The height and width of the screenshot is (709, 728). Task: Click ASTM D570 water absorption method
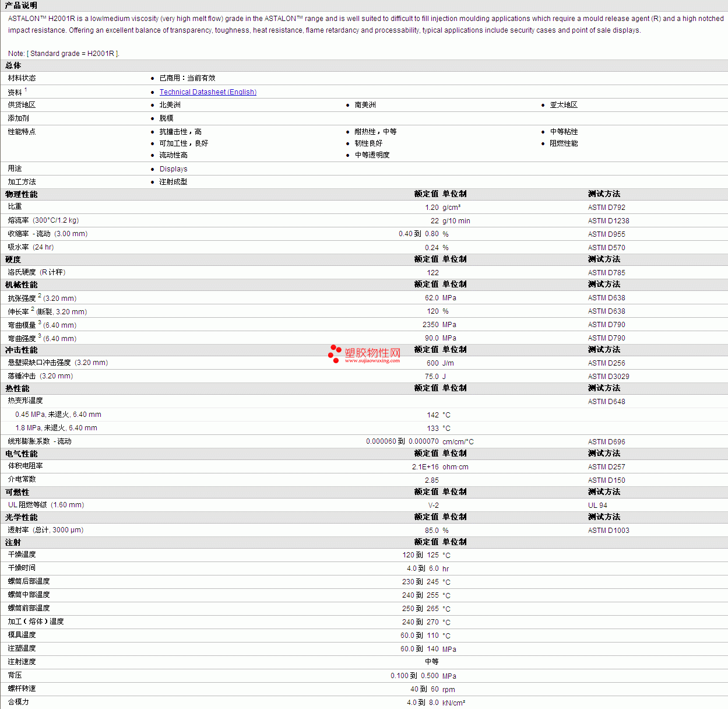[607, 248]
